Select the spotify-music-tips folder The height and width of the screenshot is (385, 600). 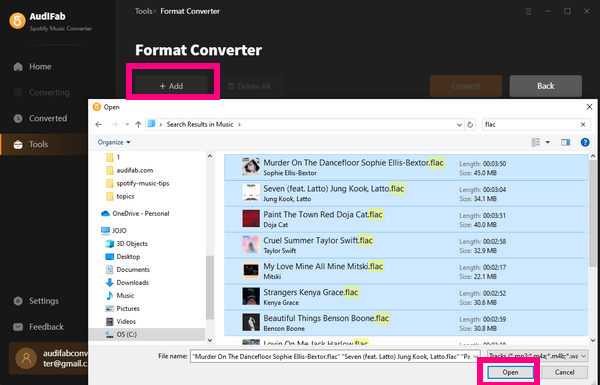(x=137, y=183)
